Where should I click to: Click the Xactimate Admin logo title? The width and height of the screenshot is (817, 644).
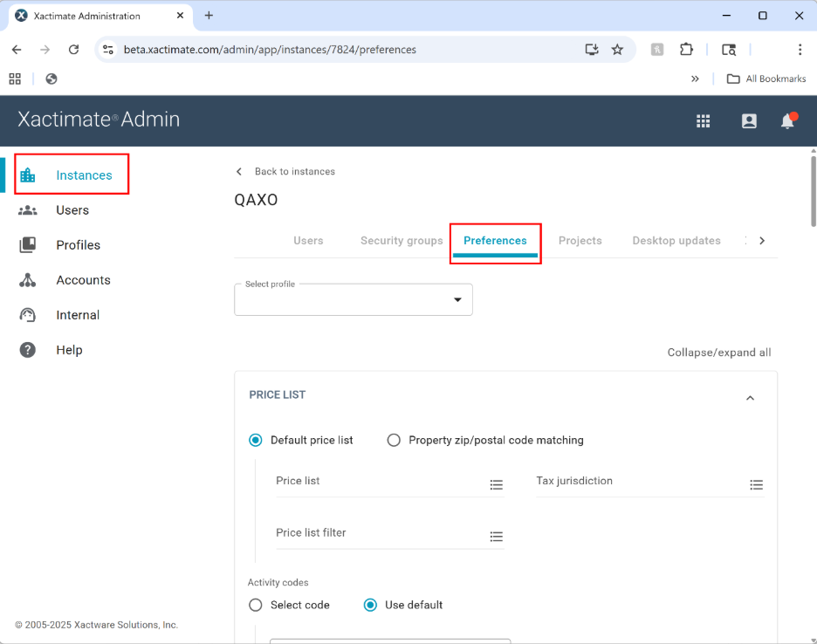click(99, 120)
